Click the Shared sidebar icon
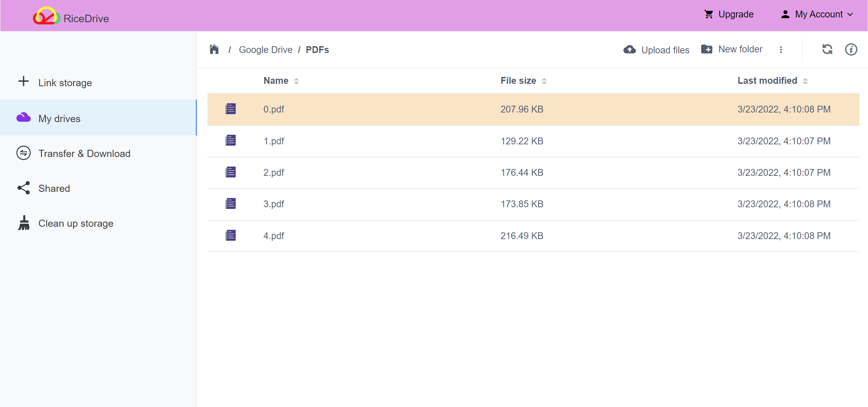This screenshot has height=407, width=868. point(24,188)
